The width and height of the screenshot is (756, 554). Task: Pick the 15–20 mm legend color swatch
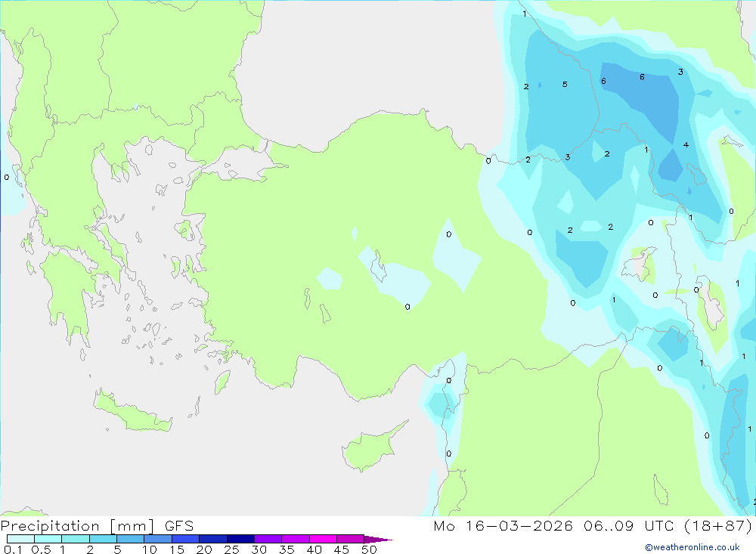coord(185,539)
